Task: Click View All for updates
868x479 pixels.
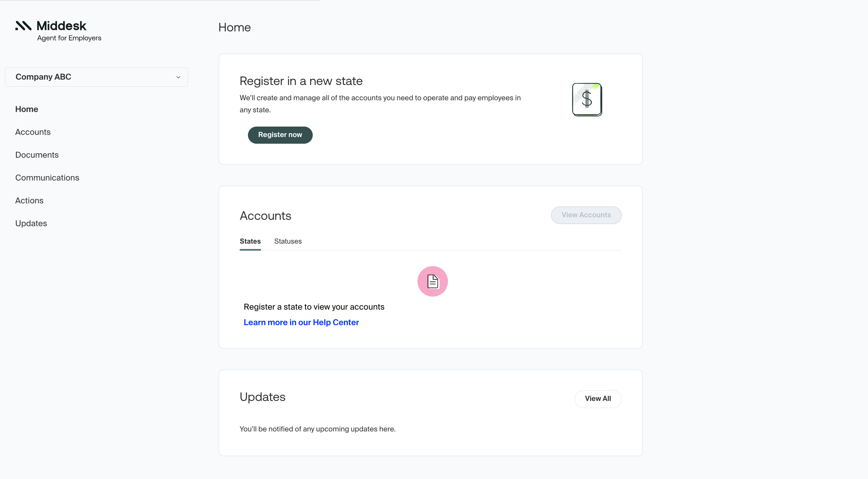Action: [598, 399]
